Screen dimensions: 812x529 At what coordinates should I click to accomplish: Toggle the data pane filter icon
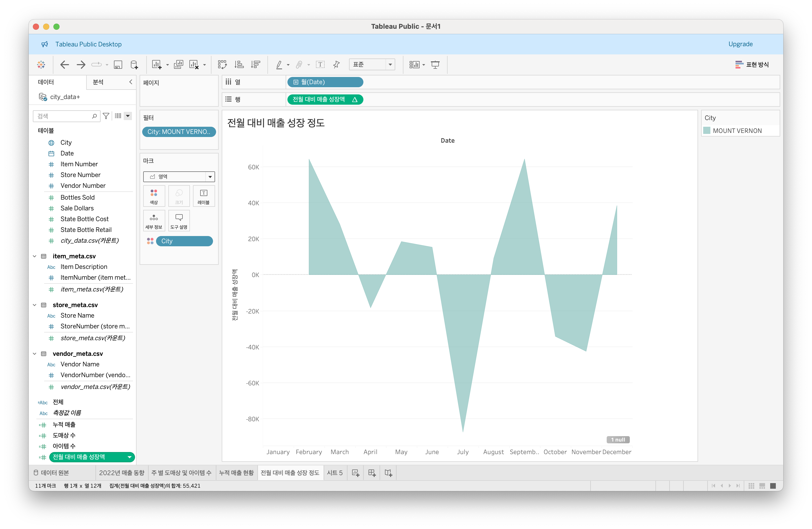(106, 116)
